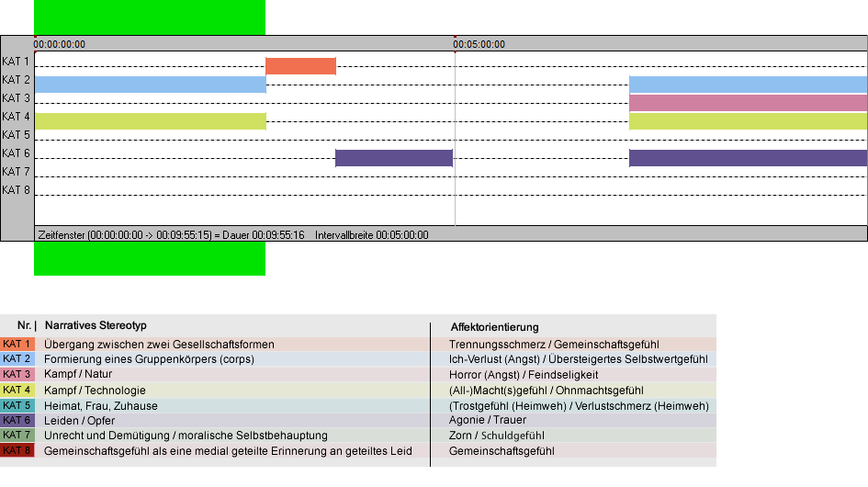This screenshot has height=487, width=868.
Task: Click the KAT 8 row label in timeline
Action: [16, 189]
